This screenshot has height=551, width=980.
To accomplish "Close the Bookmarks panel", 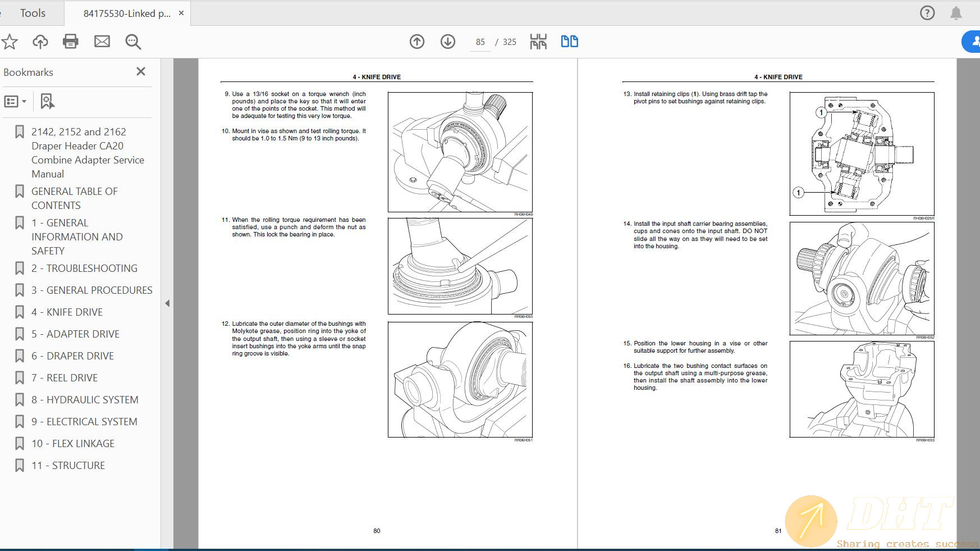I will (141, 71).
